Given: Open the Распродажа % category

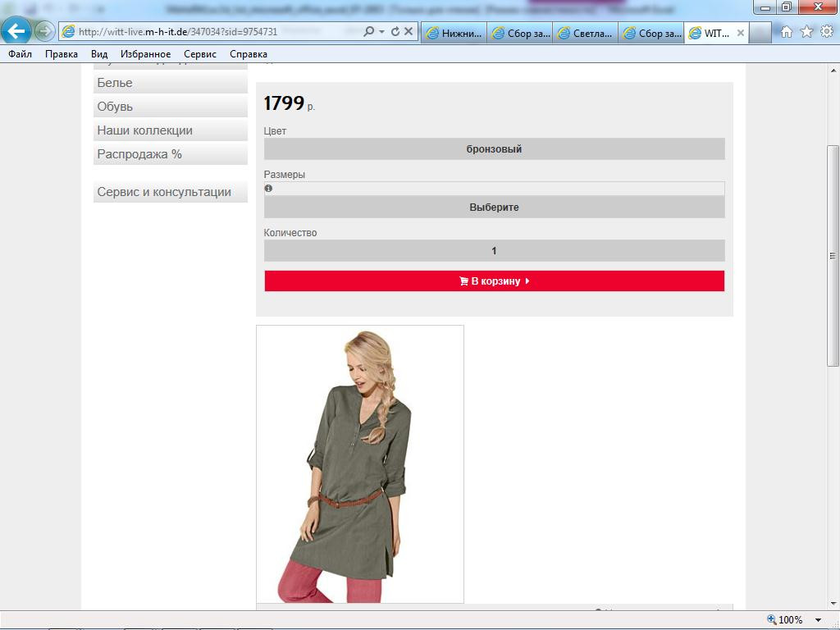Looking at the screenshot, I should point(171,154).
